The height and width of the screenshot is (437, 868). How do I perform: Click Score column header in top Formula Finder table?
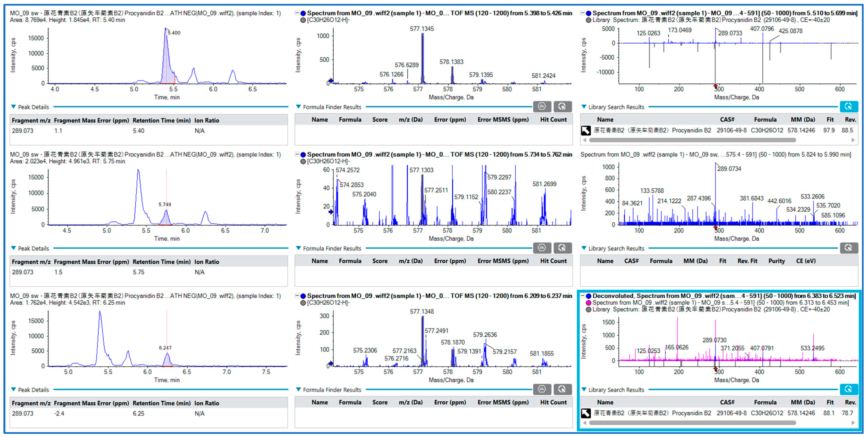pos(380,119)
